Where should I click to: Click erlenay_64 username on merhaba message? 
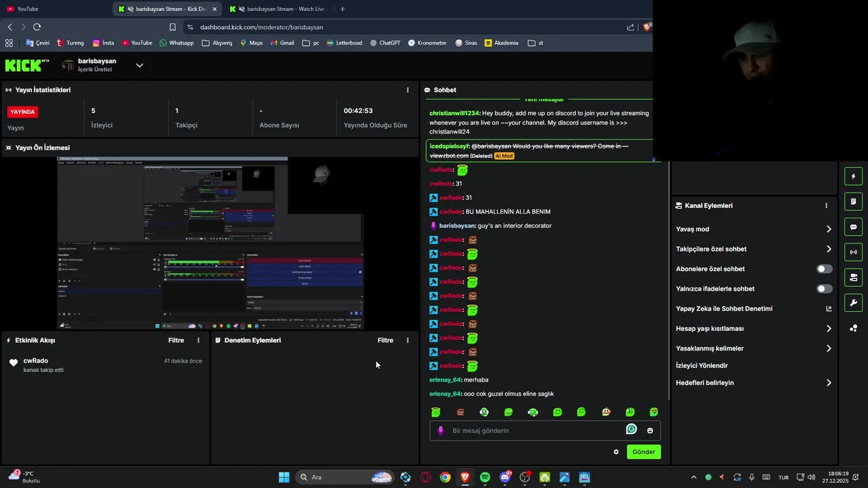[x=445, y=380]
